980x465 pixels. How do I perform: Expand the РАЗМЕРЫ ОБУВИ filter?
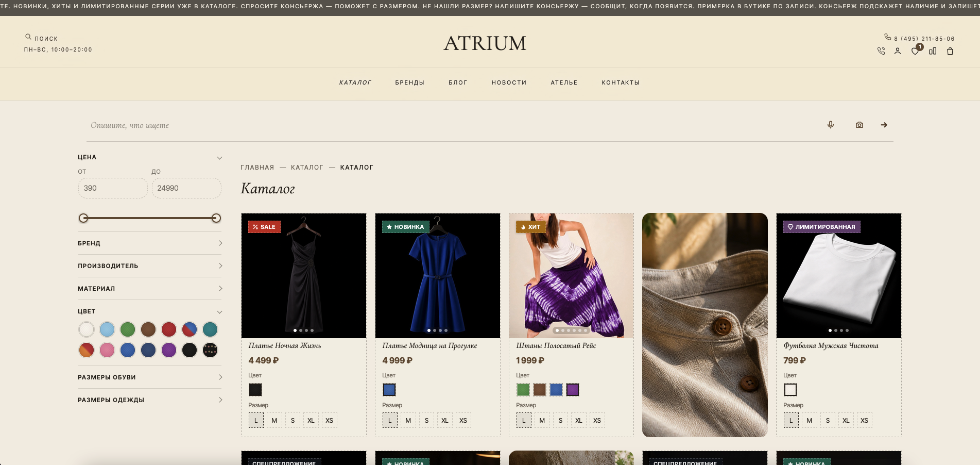tap(149, 377)
